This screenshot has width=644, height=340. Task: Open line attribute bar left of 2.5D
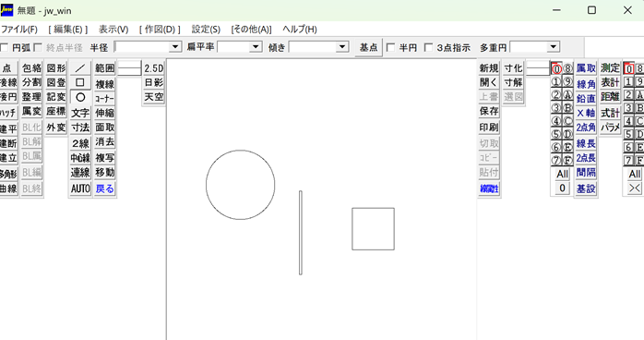(x=129, y=68)
